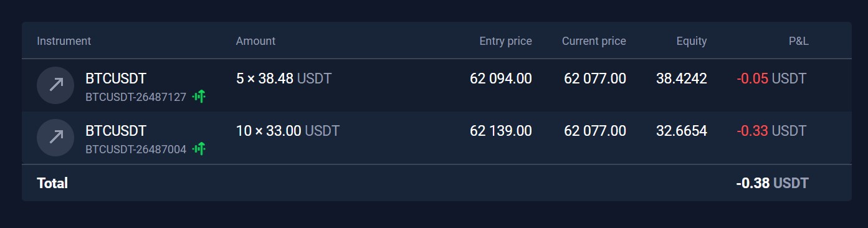This screenshot has height=228, width=868.
Task: Click the P&L column header
Action: pyautogui.click(x=798, y=41)
